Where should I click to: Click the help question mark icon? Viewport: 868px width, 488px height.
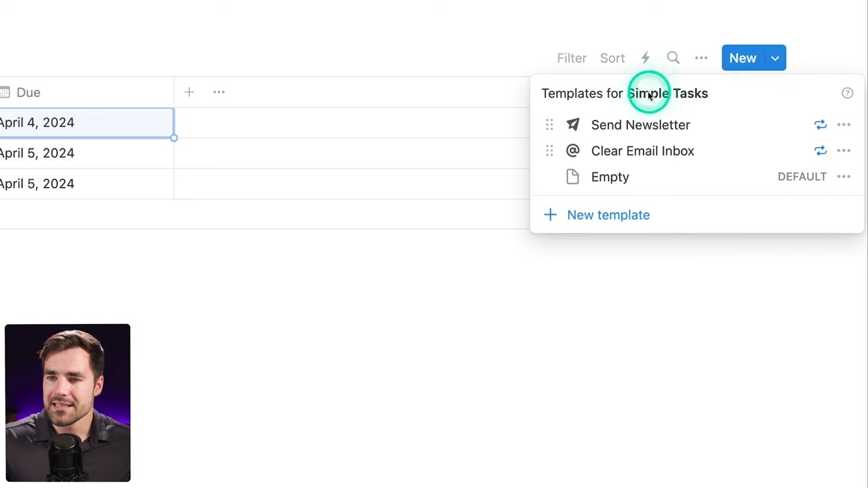(x=847, y=94)
